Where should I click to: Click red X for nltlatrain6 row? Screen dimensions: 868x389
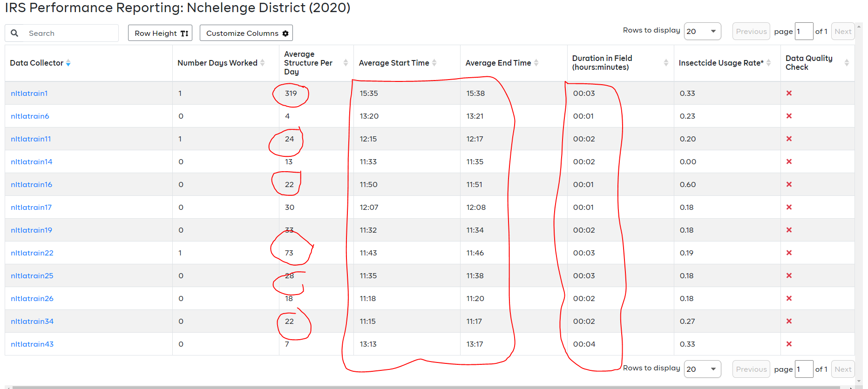tap(789, 116)
